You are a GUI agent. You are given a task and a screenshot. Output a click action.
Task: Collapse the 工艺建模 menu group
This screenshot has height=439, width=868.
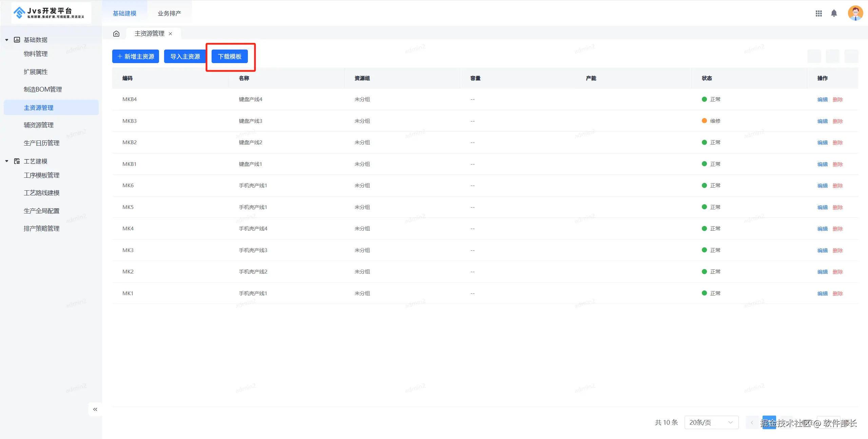(7, 161)
